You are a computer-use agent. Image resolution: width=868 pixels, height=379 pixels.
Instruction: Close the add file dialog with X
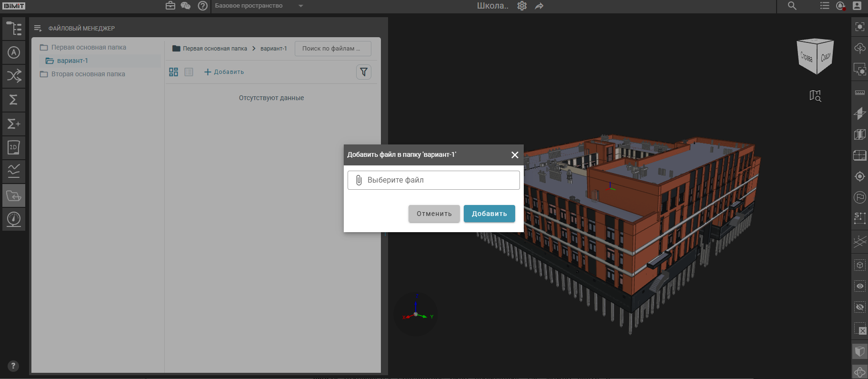tap(515, 155)
